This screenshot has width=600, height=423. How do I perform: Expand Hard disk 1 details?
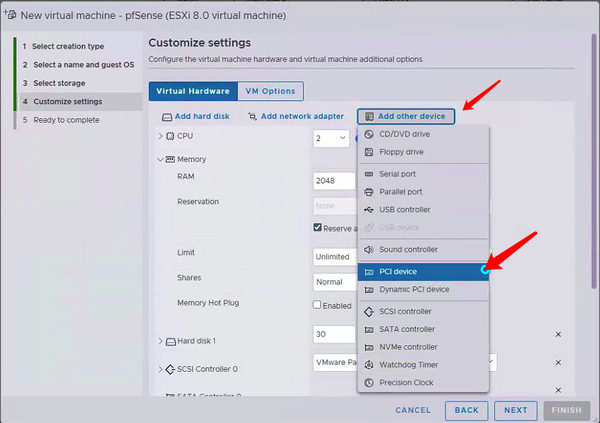coord(160,342)
